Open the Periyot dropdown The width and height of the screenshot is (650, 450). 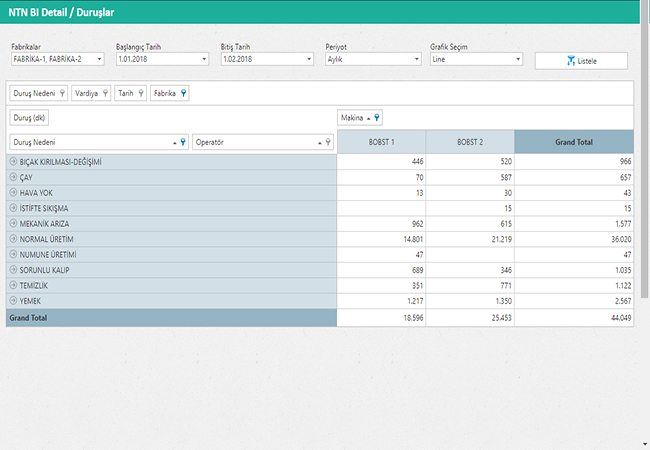[x=415, y=59]
